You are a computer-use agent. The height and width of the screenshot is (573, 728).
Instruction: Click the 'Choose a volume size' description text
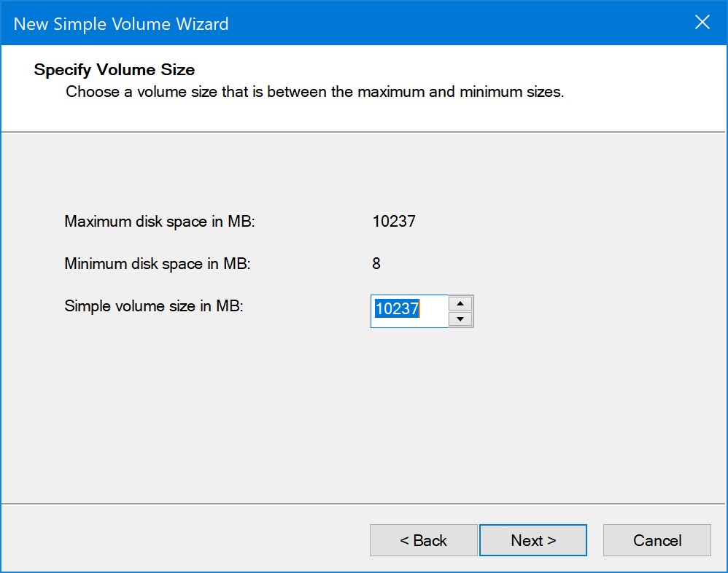coord(315,93)
